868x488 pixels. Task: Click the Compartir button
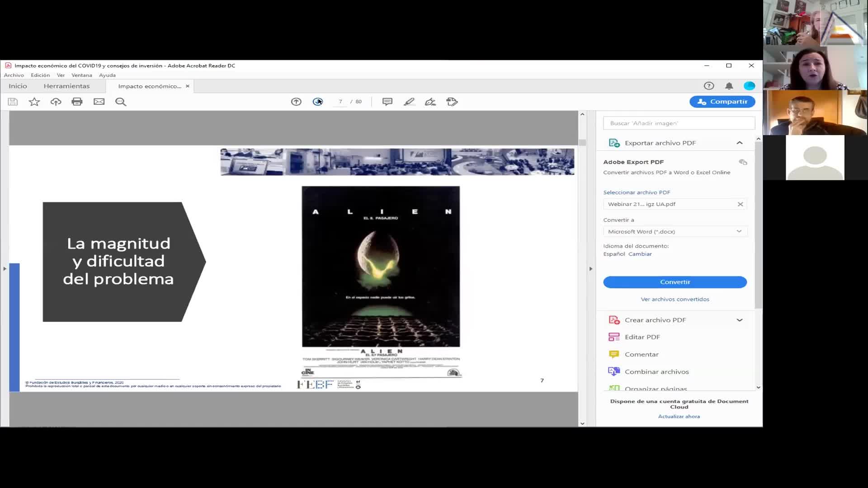(722, 102)
